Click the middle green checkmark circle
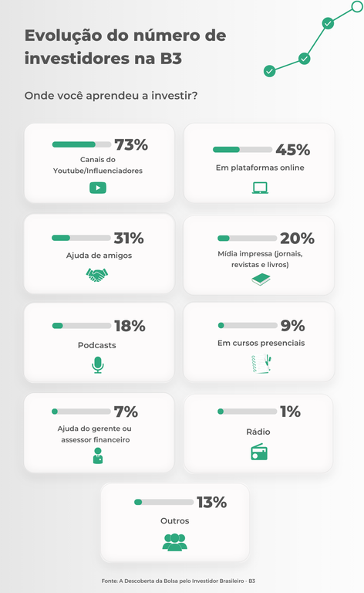The image size is (364, 593). click(305, 59)
